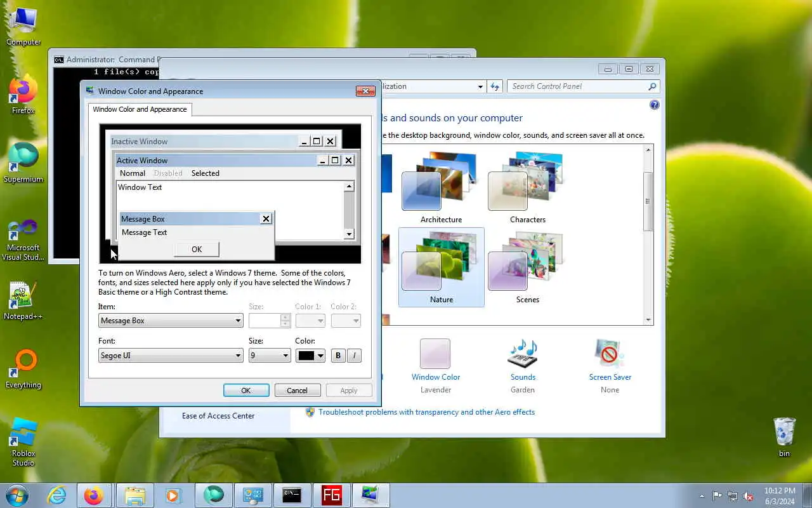Screen dimensions: 812x508
Task: Select Selected item in preview menu
Action: click(x=206, y=173)
